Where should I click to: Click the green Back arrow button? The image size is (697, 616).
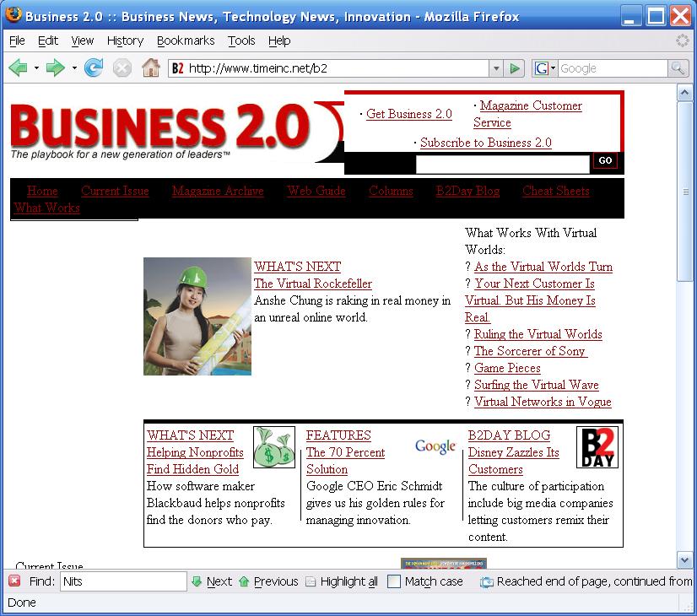click(19, 68)
